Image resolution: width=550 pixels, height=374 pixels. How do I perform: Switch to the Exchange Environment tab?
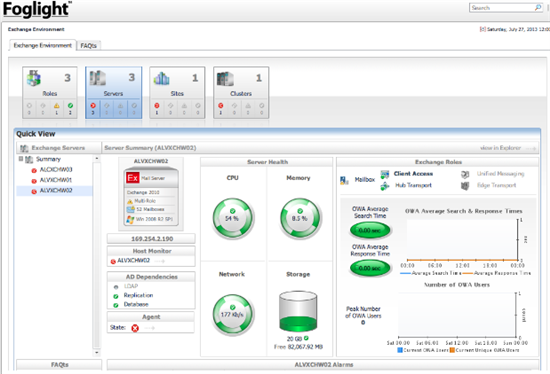tap(42, 45)
